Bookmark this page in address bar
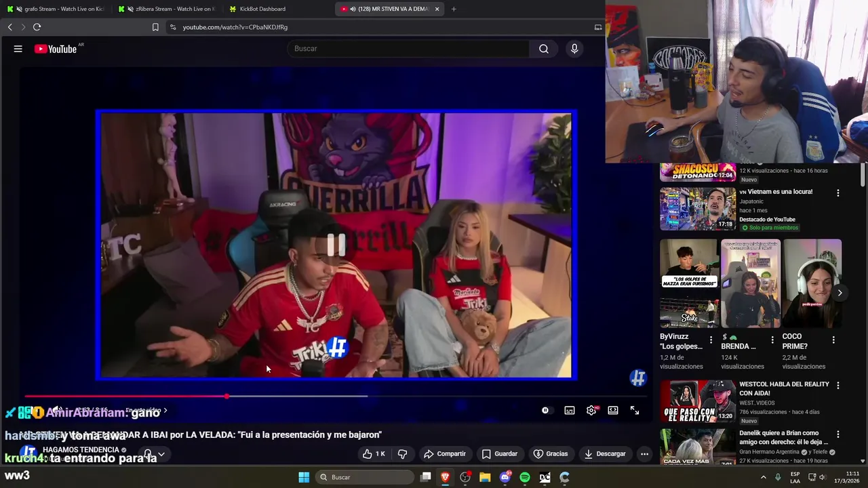Viewport: 868px width, 488px height. [155, 27]
